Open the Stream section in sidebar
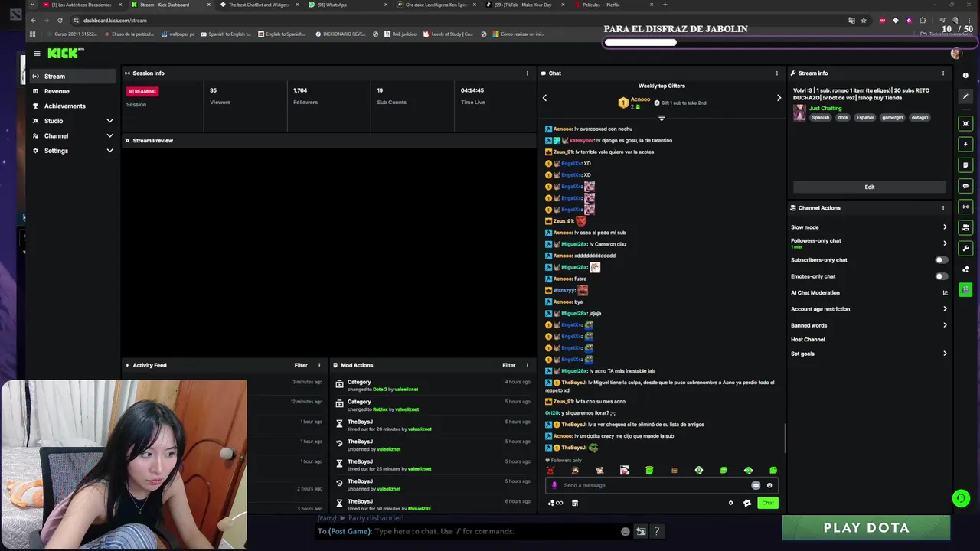Viewport: 980px width, 551px height. 73,76
